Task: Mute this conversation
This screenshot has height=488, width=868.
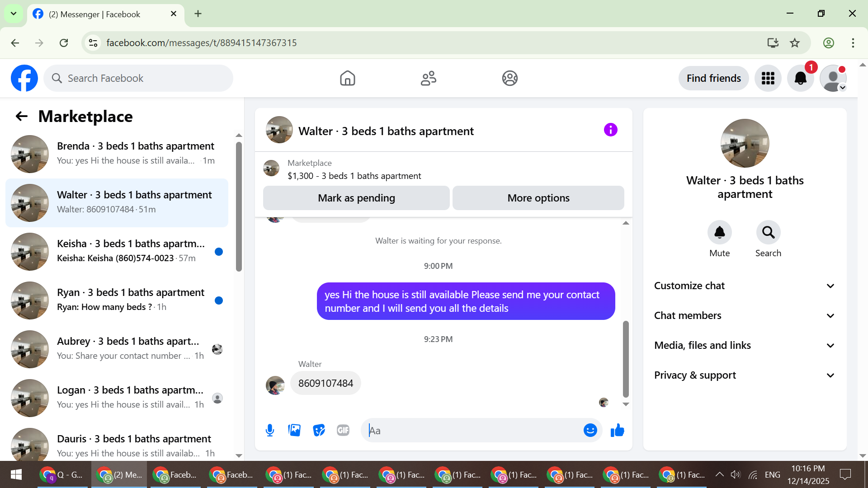Action: pos(719,232)
